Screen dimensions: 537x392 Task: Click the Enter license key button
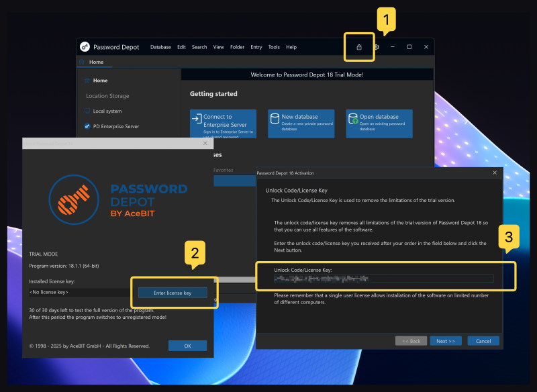pyautogui.click(x=173, y=293)
